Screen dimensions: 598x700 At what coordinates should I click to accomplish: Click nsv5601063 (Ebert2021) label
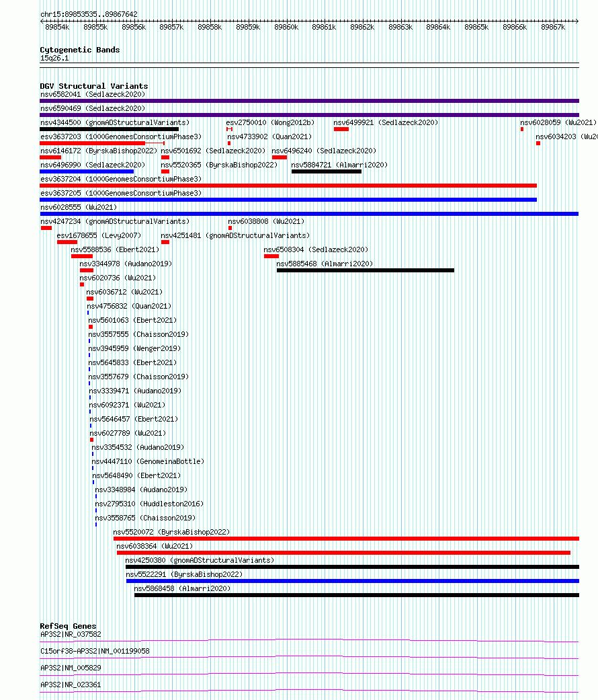(x=132, y=321)
